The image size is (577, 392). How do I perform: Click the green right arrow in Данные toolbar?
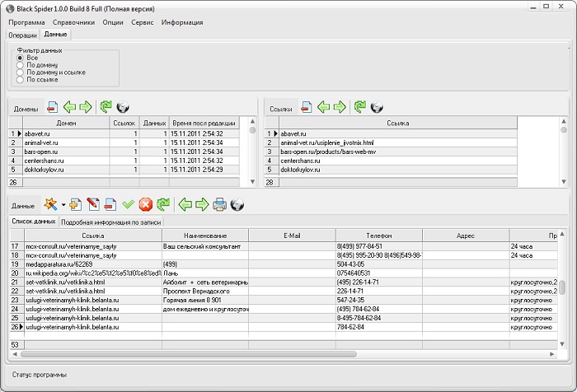202,204
